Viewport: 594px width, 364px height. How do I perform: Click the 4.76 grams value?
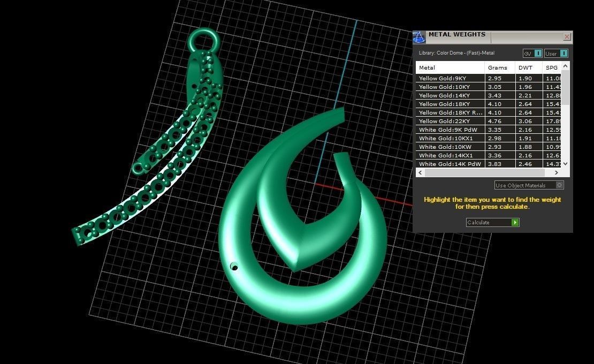495,121
